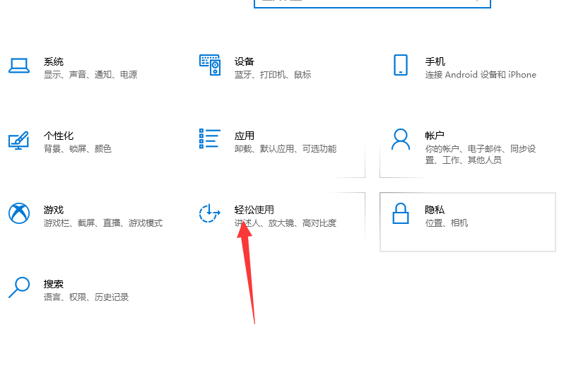
Task: Click text 蓝牙、打印机、鼠标
Action: (273, 75)
